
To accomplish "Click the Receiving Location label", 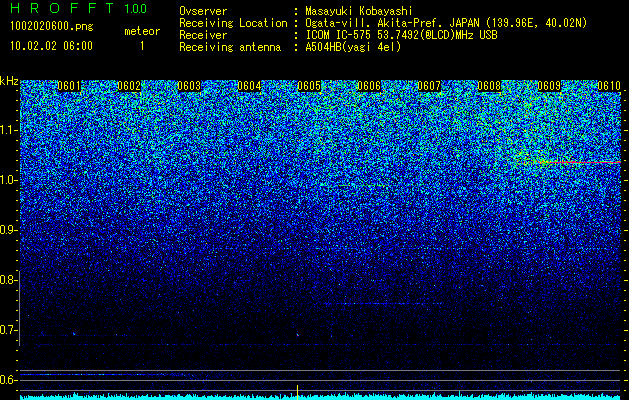I will coord(233,23).
